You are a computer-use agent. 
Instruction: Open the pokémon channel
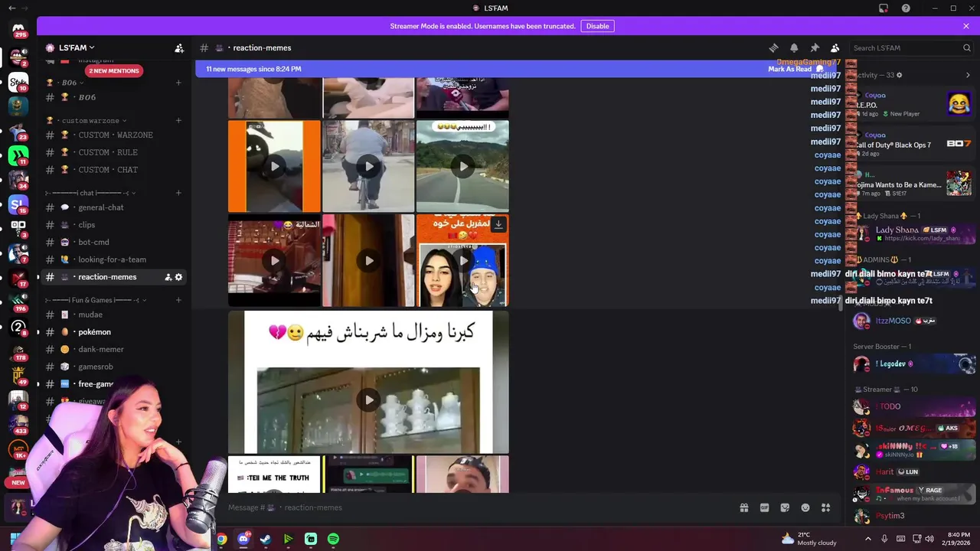(114, 332)
